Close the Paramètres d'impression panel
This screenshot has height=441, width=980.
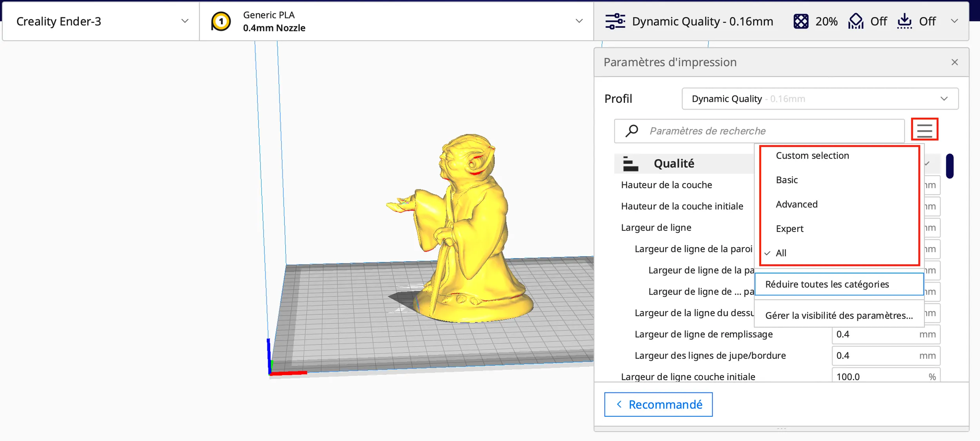[x=955, y=62]
